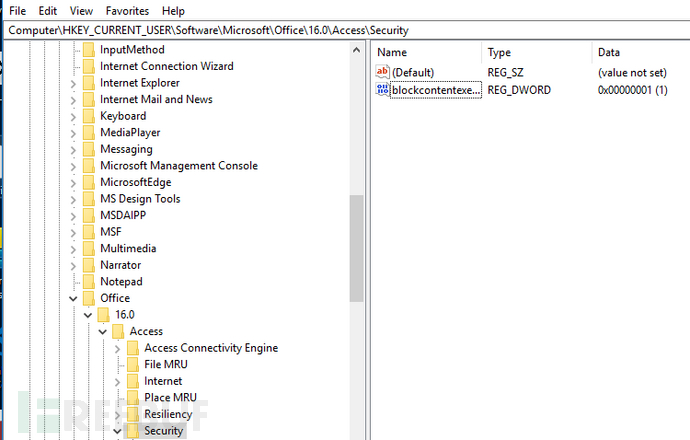Click the 0x00000001 (1) data cell
The image size is (690, 440).
(x=632, y=90)
